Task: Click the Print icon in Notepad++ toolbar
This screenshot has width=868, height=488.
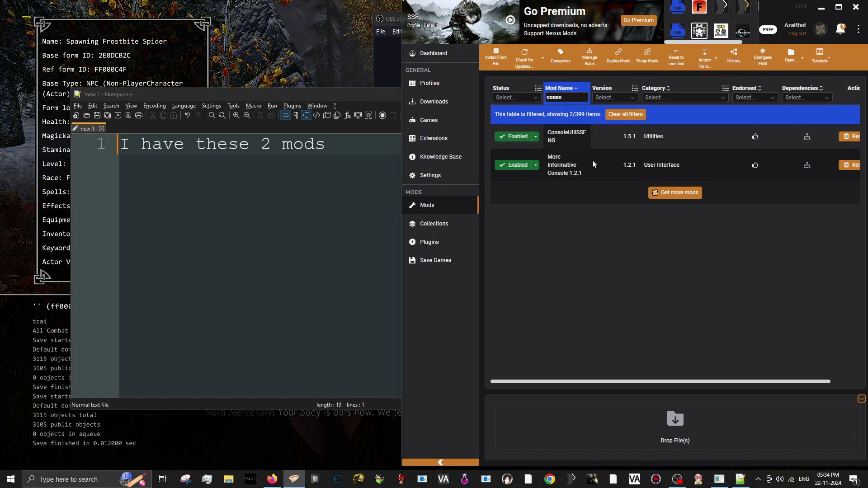Action: (139, 116)
